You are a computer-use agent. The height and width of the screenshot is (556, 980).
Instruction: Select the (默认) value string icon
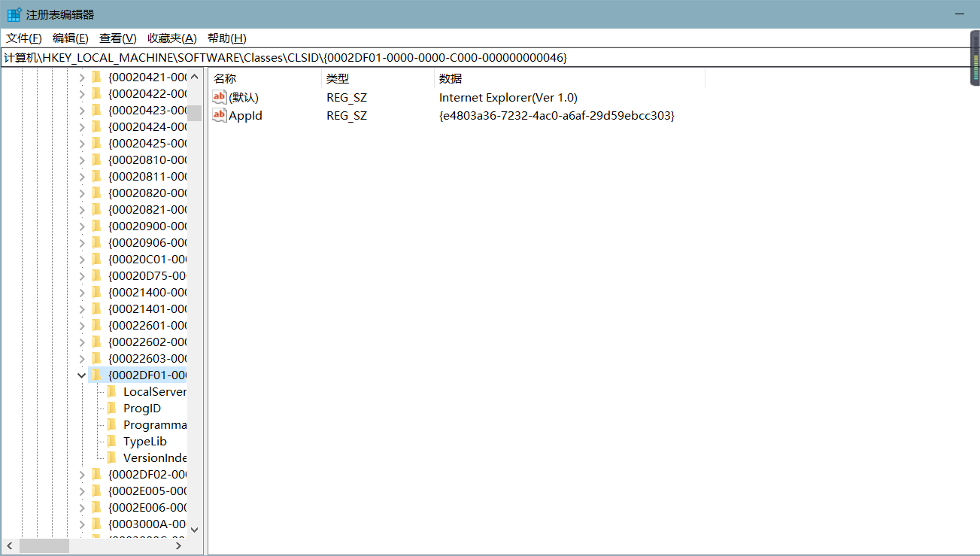[x=220, y=97]
